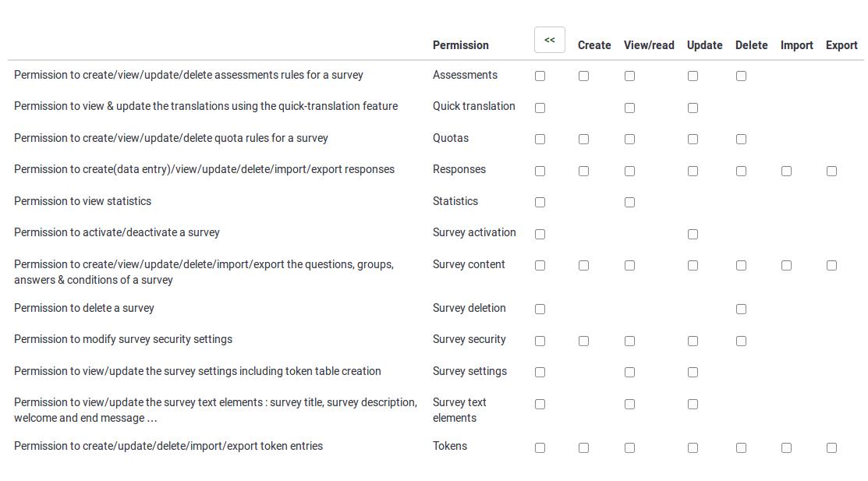Enable Quick translation View/read permission
This screenshot has height=481, width=868.
[x=629, y=108]
